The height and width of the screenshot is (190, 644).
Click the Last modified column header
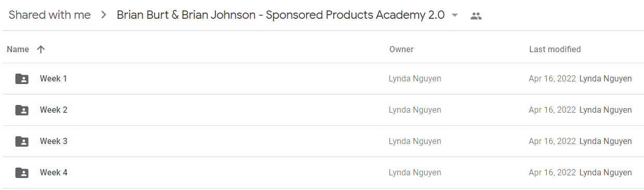[x=555, y=50]
